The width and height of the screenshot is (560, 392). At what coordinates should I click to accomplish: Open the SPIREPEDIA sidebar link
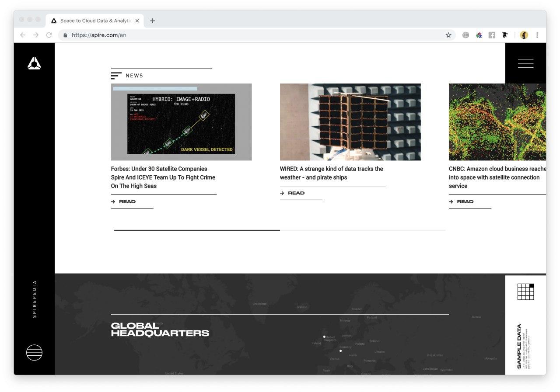35,299
